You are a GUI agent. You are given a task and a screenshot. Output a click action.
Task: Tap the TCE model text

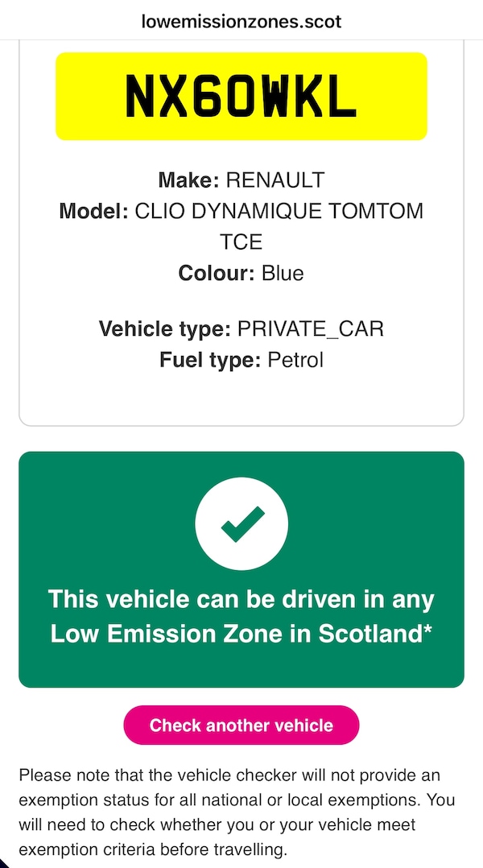242,242
